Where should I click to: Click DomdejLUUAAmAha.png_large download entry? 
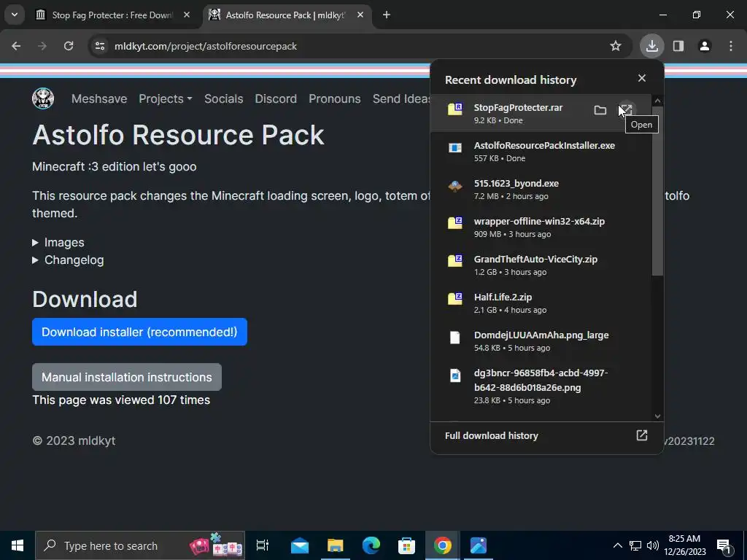click(x=541, y=341)
